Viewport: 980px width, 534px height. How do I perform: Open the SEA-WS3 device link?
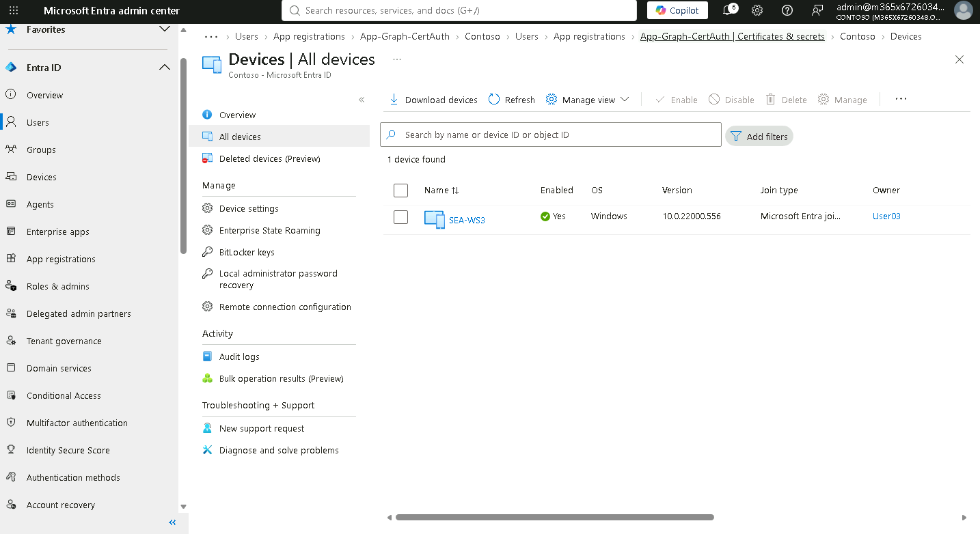(467, 220)
